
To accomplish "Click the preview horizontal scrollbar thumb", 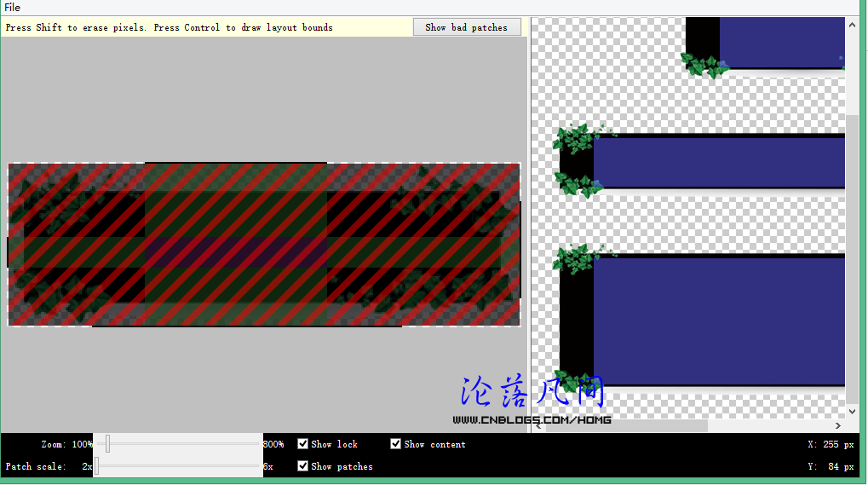I will click(x=626, y=425).
